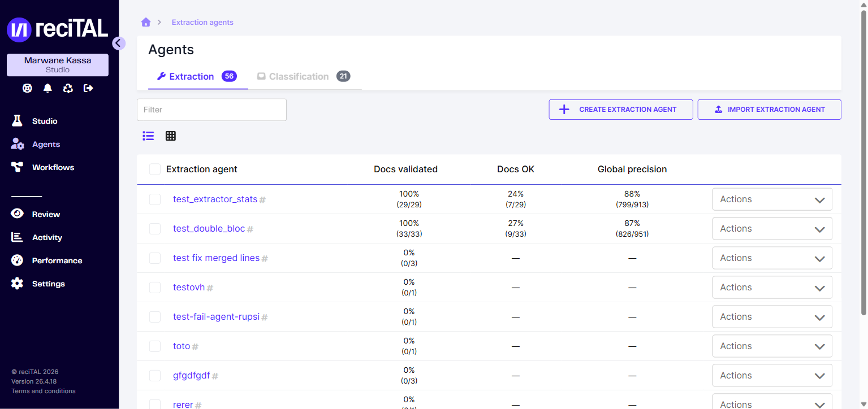Click Create Extraction Agent button

pos(621,110)
